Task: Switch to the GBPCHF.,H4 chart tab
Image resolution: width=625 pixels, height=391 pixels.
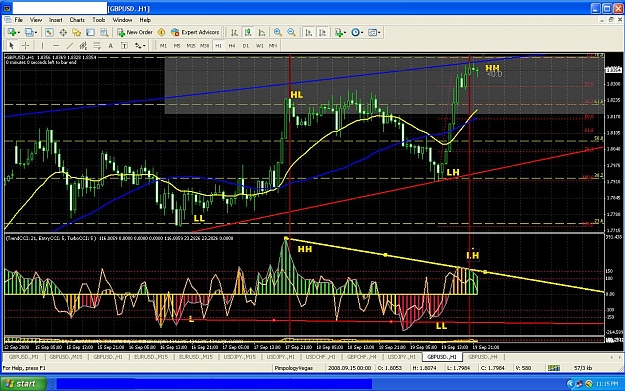Action: click(x=362, y=357)
